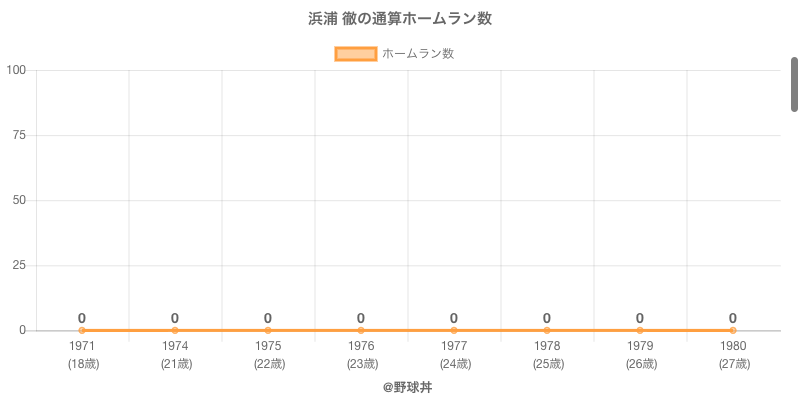Image resolution: width=800 pixels, height=400 pixels.
Task: Click the 1976 (23歳) axis label
Action: click(x=361, y=355)
